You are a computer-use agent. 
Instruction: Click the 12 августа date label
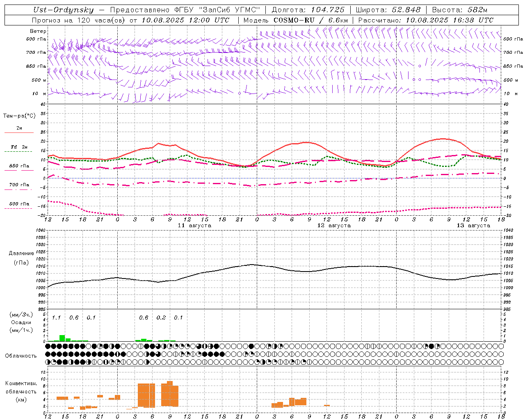pos(334,226)
